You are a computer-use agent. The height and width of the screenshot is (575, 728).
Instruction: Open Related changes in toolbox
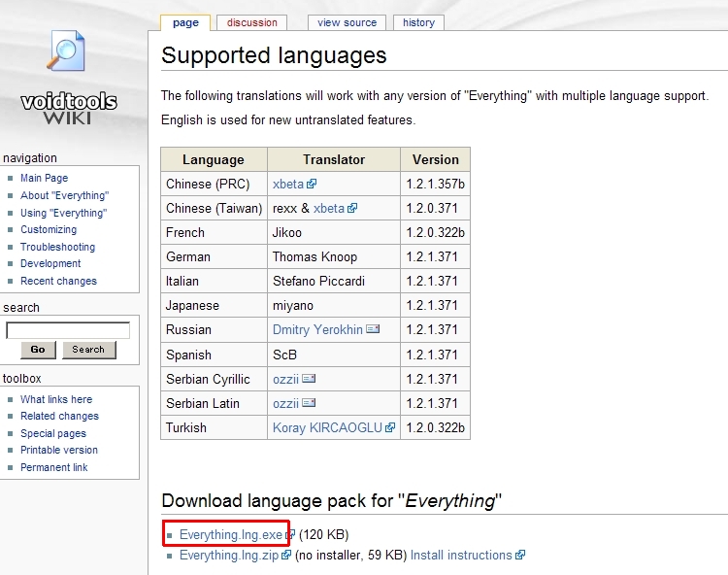click(x=59, y=416)
